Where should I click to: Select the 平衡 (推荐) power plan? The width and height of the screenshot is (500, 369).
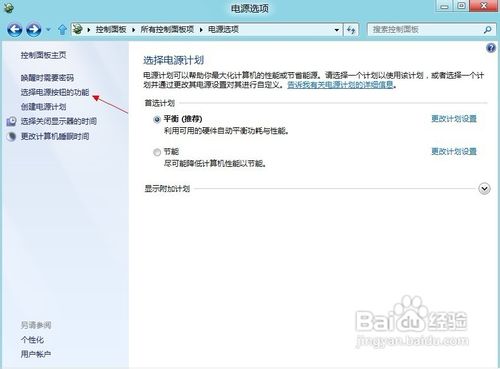(x=157, y=119)
